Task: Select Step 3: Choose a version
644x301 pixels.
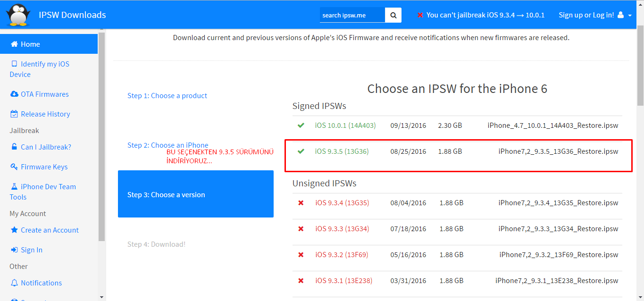Action: tap(196, 194)
